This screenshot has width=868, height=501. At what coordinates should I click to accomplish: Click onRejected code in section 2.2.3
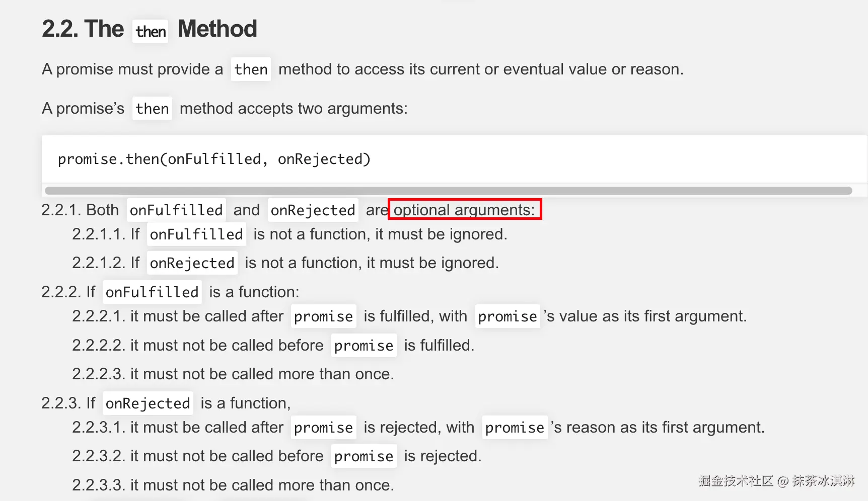[148, 403]
